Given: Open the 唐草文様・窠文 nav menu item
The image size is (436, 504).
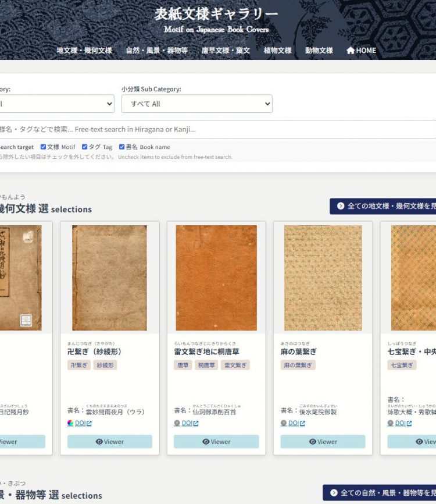Looking at the screenshot, I should [226, 51].
